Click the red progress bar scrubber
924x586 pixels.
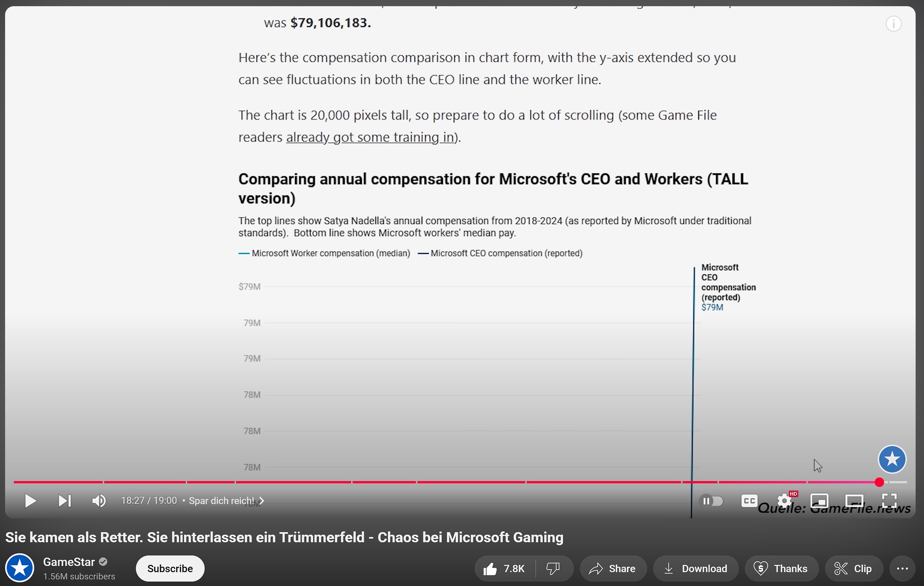879,482
